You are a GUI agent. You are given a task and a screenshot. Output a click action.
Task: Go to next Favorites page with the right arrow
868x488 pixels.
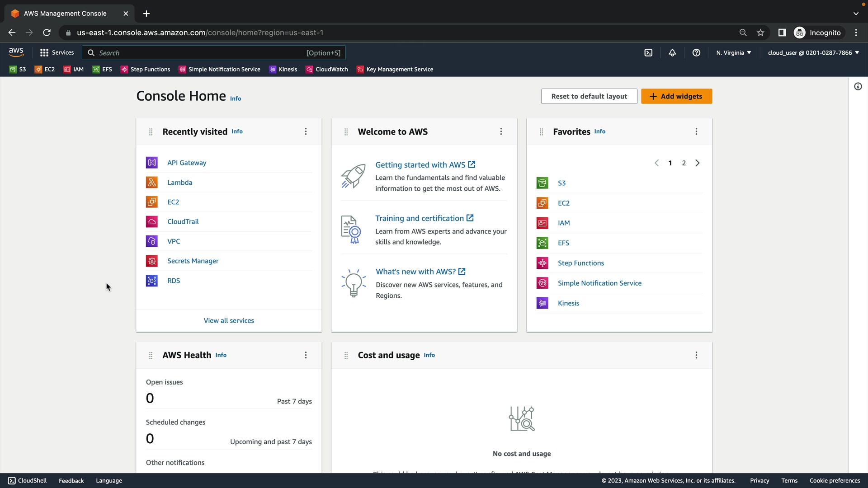click(698, 163)
